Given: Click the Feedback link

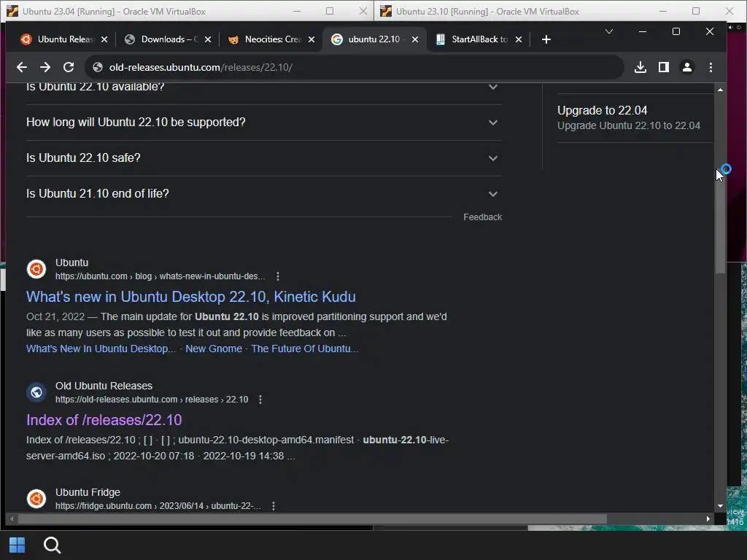Looking at the screenshot, I should tap(483, 217).
